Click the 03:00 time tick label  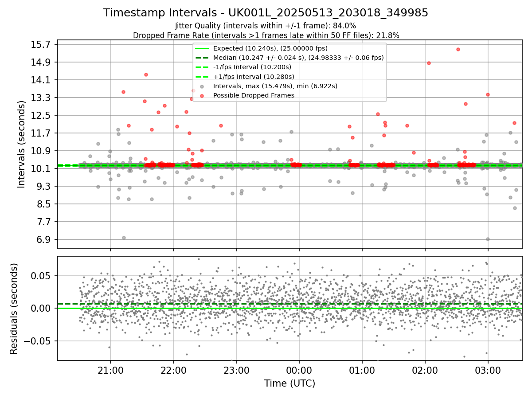click(x=488, y=370)
